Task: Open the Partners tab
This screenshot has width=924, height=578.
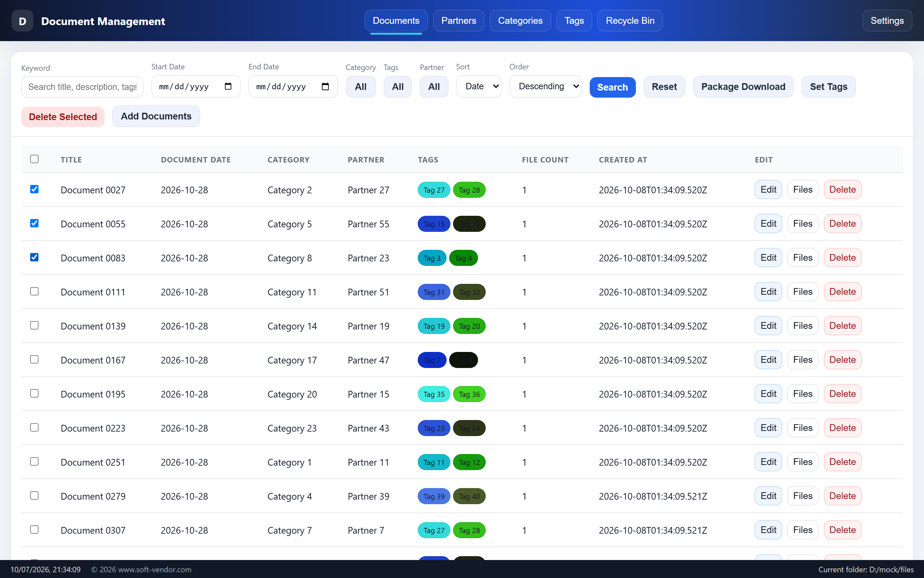Action: [458, 21]
